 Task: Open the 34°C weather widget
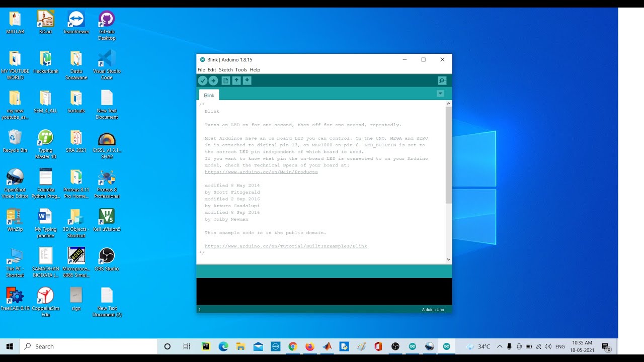tap(478, 346)
